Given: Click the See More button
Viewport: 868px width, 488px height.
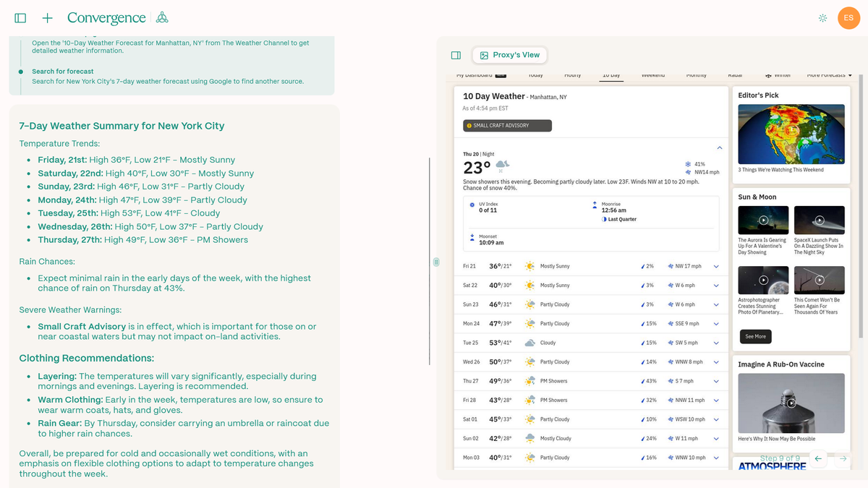Looking at the screenshot, I should pyautogui.click(x=755, y=336).
